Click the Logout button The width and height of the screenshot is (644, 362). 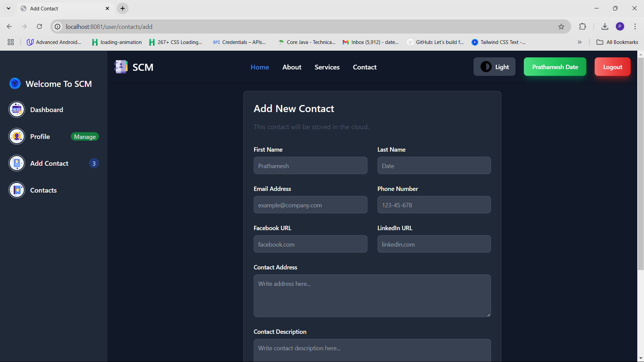(612, 67)
